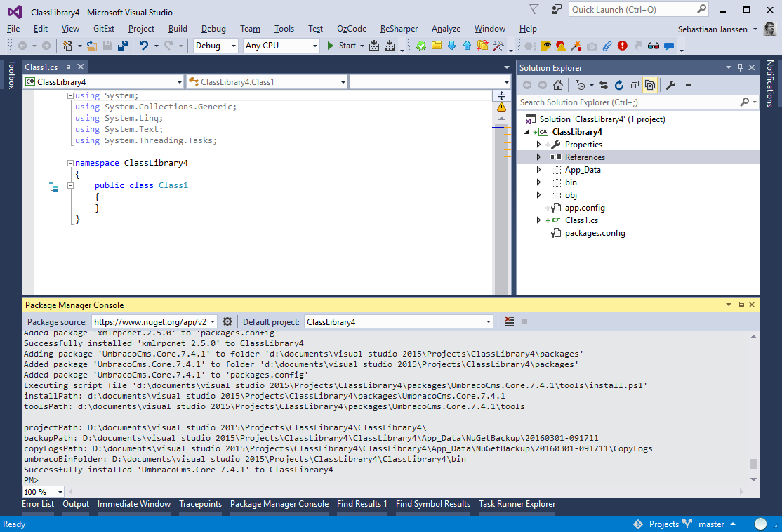The height and width of the screenshot is (532, 782).
Task: Open the Toolbox side panel
Action: (x=11, y=74)
